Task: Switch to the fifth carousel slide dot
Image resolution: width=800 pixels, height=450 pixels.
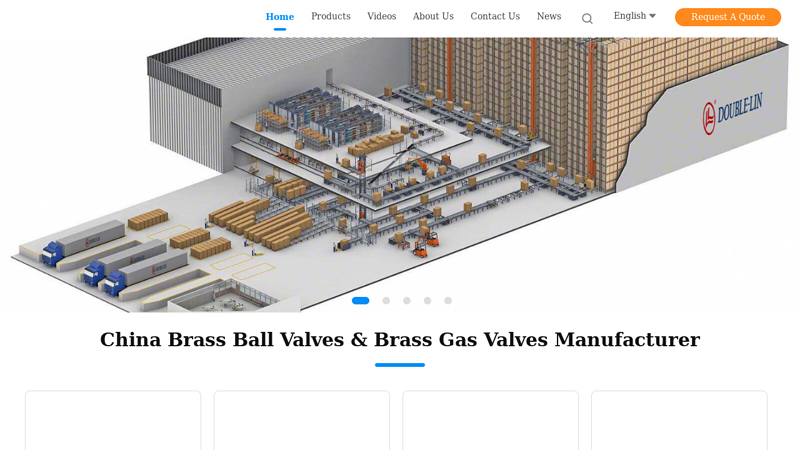Action: click(x=448, y=301)
